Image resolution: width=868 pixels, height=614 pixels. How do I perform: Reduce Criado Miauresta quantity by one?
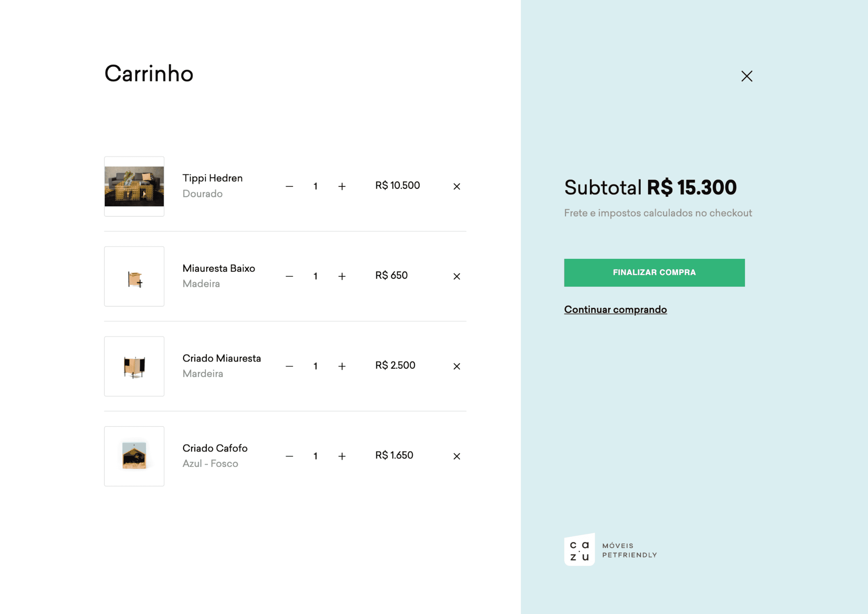289,366
